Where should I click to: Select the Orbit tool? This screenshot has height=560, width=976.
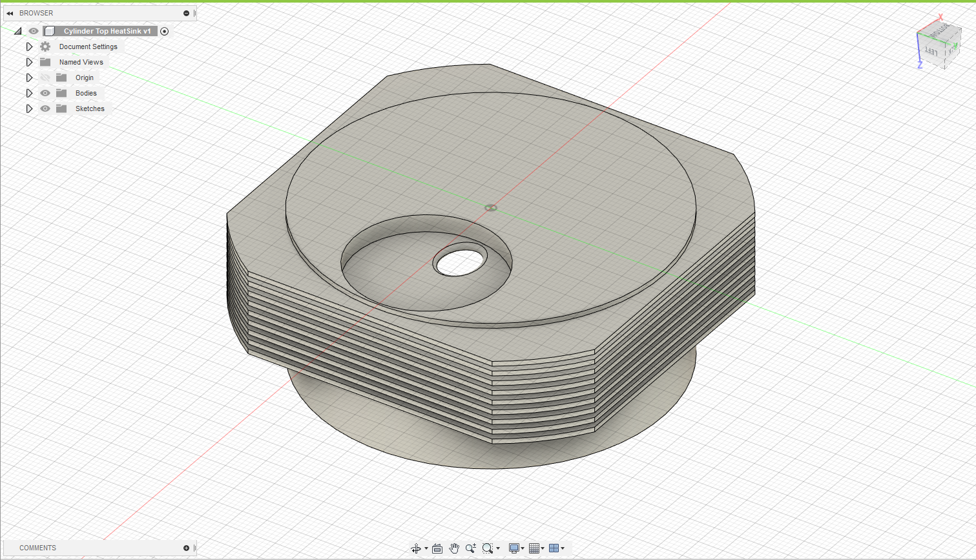tap(416, 548)
